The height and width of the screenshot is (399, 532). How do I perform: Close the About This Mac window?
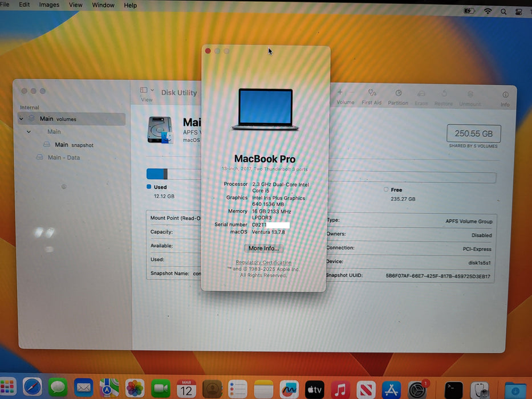coord(208,51)
